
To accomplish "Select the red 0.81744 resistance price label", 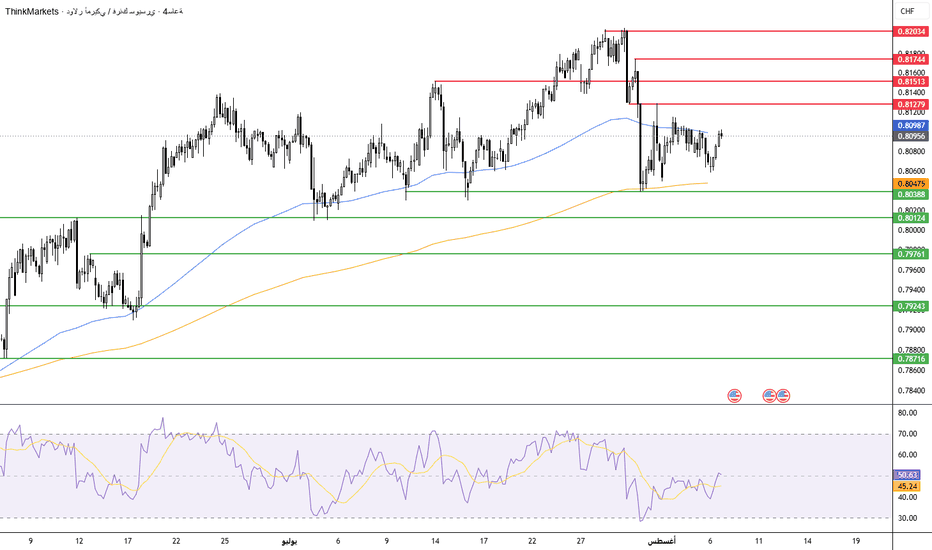I will pos(911,59).
